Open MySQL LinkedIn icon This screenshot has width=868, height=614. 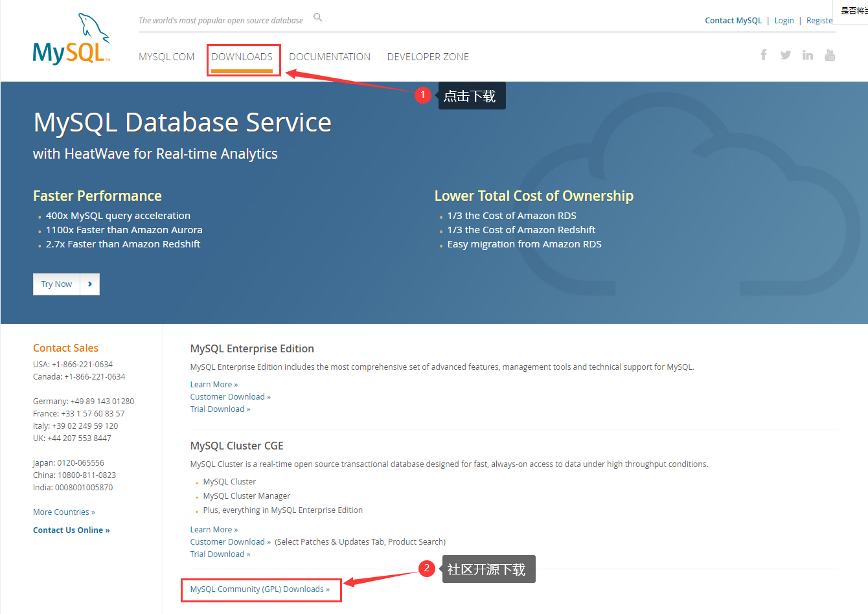808,55
